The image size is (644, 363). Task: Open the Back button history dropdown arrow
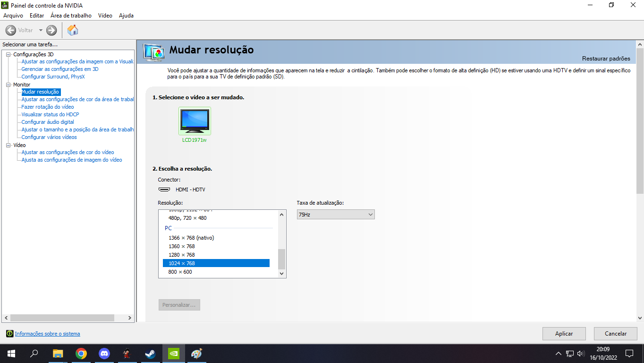[41, 30]
